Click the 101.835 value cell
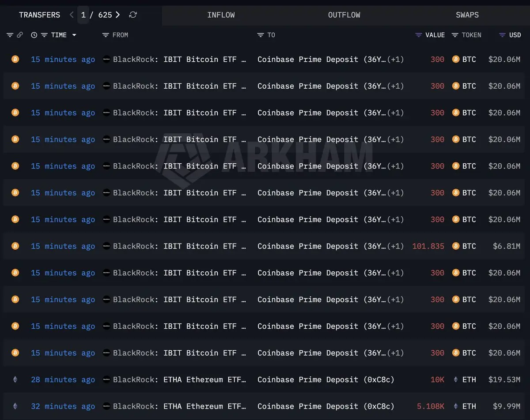This screenshot has height=420, width=530. coord(428,246)
